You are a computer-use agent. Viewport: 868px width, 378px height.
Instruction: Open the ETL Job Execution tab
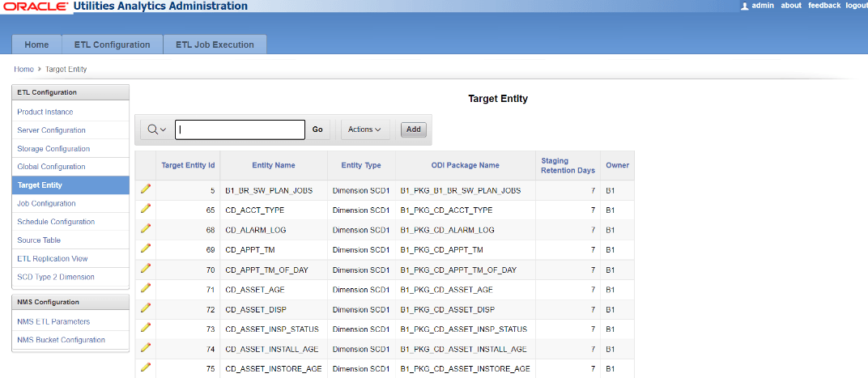point(215,45)
